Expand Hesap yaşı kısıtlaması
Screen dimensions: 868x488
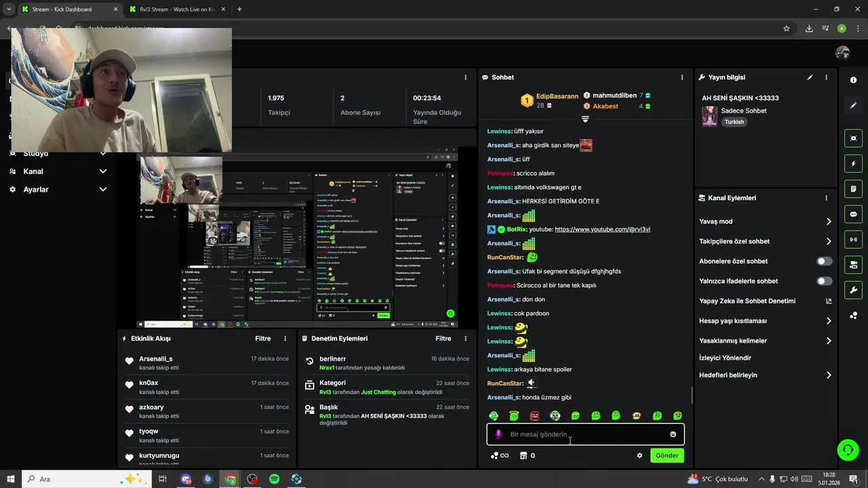click(829, 321)
